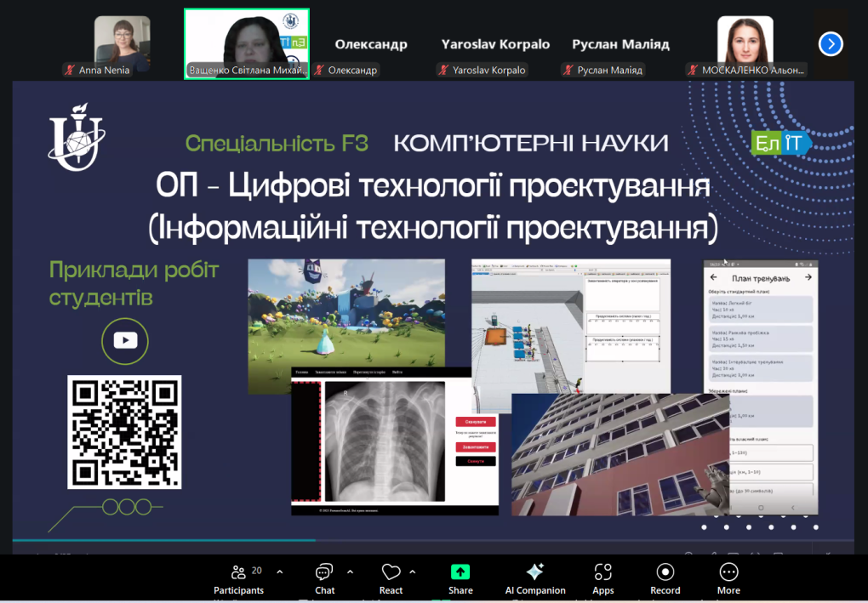
Task: Click Руслан Маліяд participant tile
Action: [620, 44]
